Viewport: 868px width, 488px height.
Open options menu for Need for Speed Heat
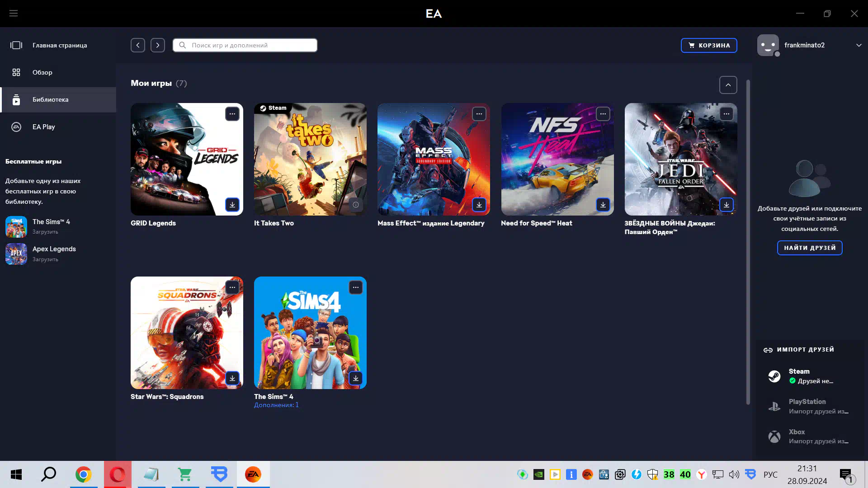(603, 114)
